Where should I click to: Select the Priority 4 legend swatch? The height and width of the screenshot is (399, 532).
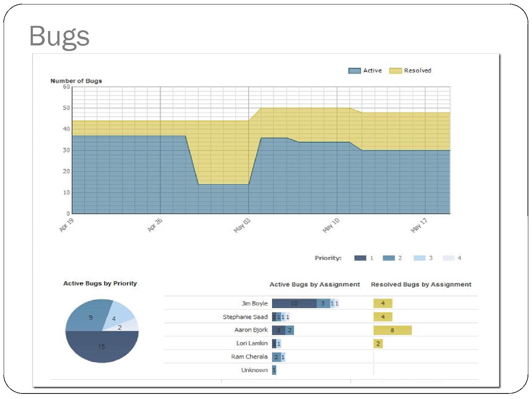[449, 258]
